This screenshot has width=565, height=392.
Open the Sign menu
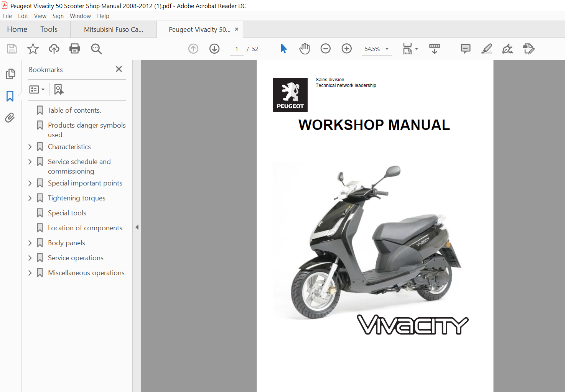click(x=58, y=16)
